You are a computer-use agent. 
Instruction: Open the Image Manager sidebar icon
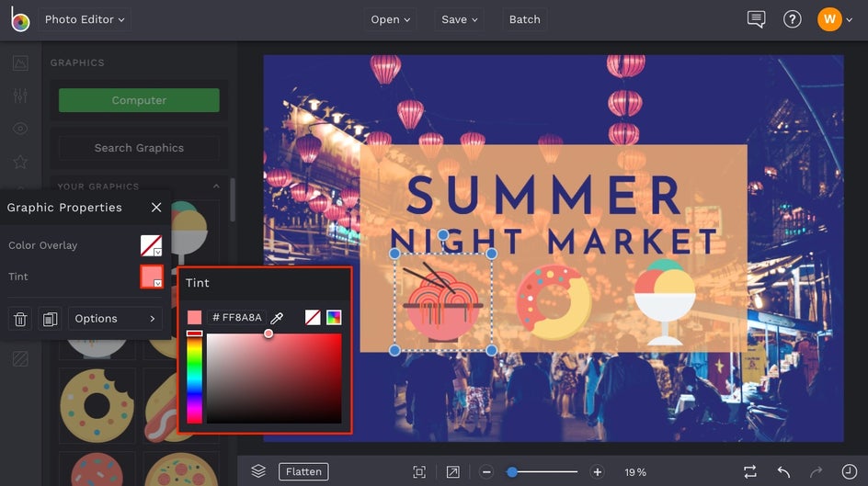click(20, 63)
